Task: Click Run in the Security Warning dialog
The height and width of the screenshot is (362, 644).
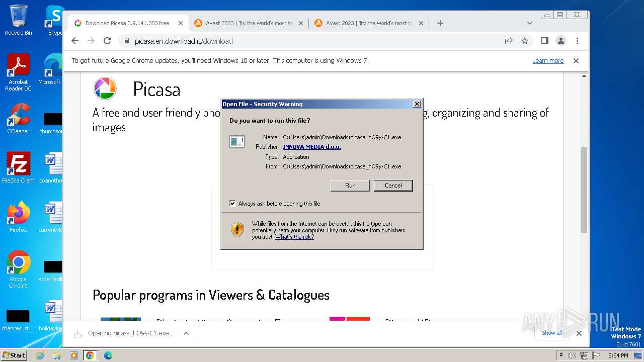Action: [x=350, y=186]
